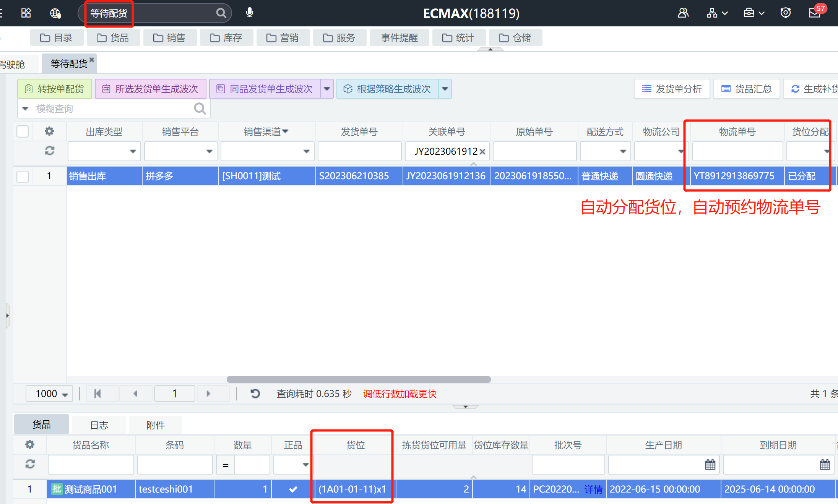Collapse the bottom detail panel arrow

(465, 407)
